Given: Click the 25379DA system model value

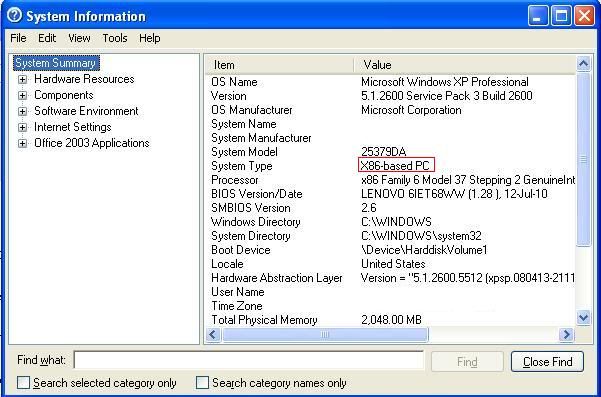Looking at the screenshot, I should click(x=384, y=152).
